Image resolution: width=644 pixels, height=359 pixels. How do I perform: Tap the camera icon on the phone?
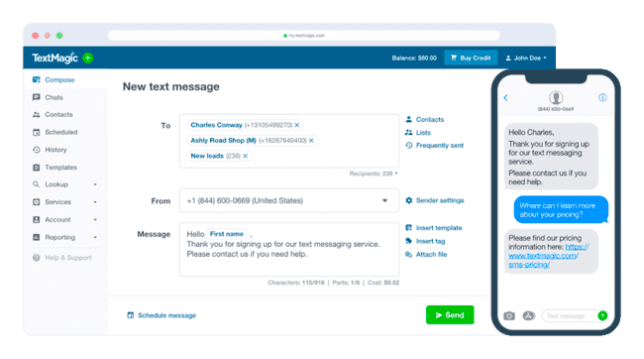[x=509, y=315]
